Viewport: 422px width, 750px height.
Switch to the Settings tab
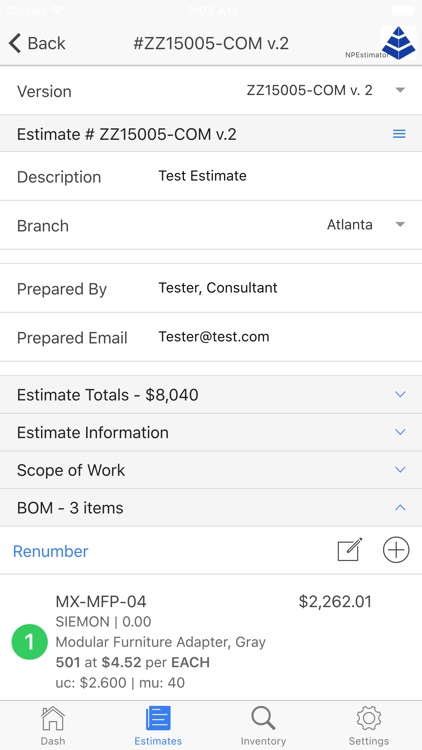pyautogui.click(x=368, y=726)
